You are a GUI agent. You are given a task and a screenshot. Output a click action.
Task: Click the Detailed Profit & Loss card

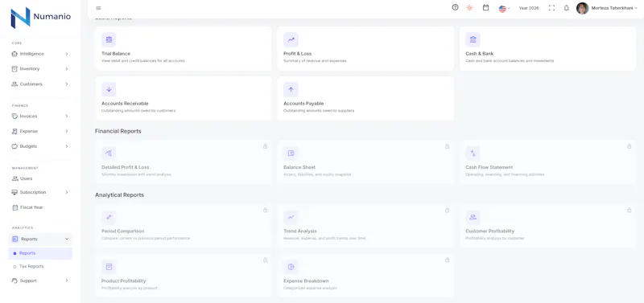pyautogui.click(x=184, y=162)
